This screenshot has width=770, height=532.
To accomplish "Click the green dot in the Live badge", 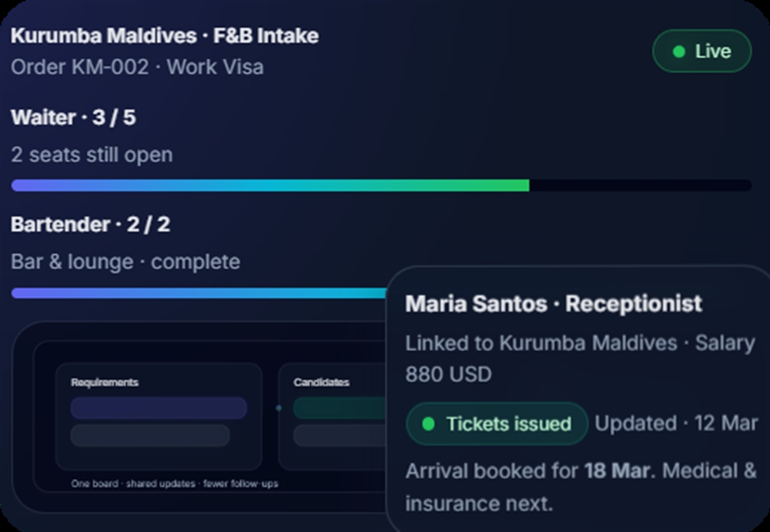I will point(678,52).
